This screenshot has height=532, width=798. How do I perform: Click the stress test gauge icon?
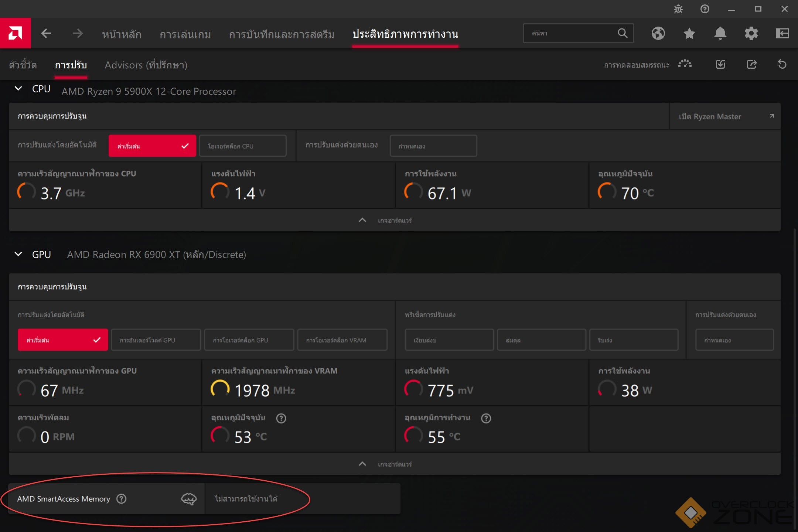click(x=685, y=64)
